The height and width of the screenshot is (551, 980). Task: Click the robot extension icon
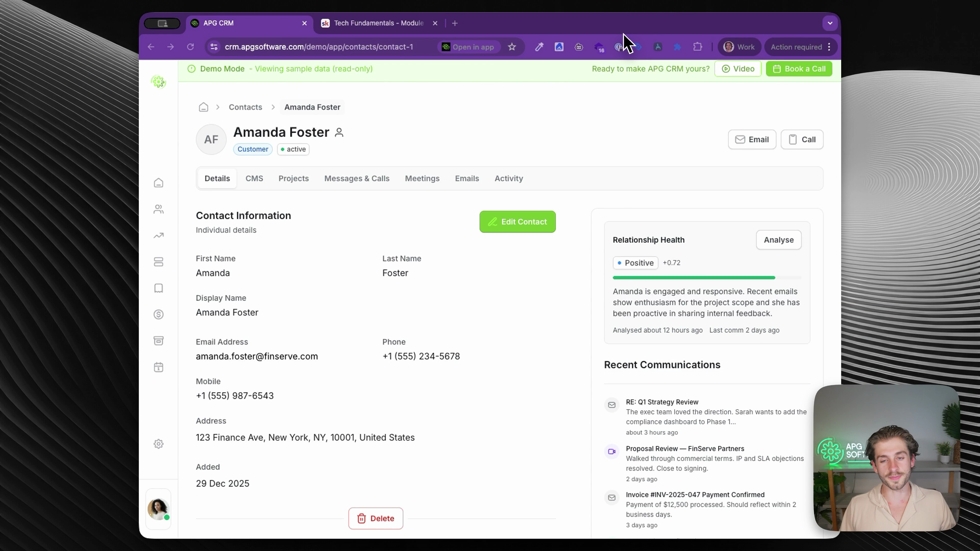[x=579, y=47]
